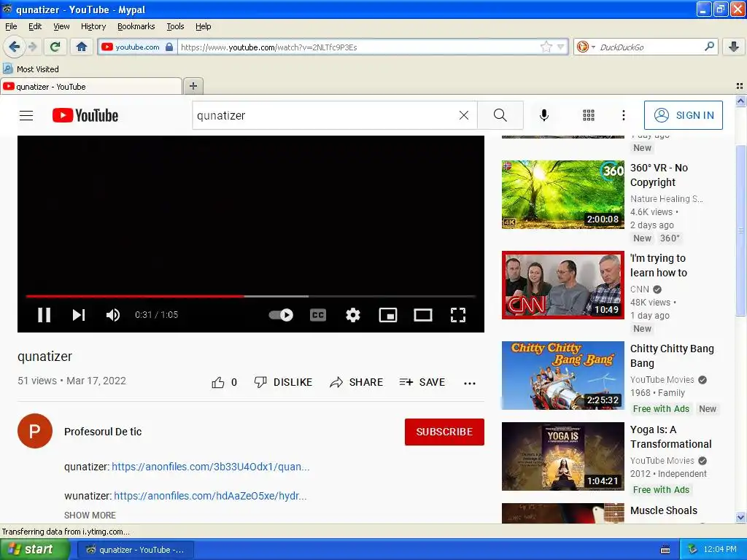Open the browser File menu

tap(11, 26)
